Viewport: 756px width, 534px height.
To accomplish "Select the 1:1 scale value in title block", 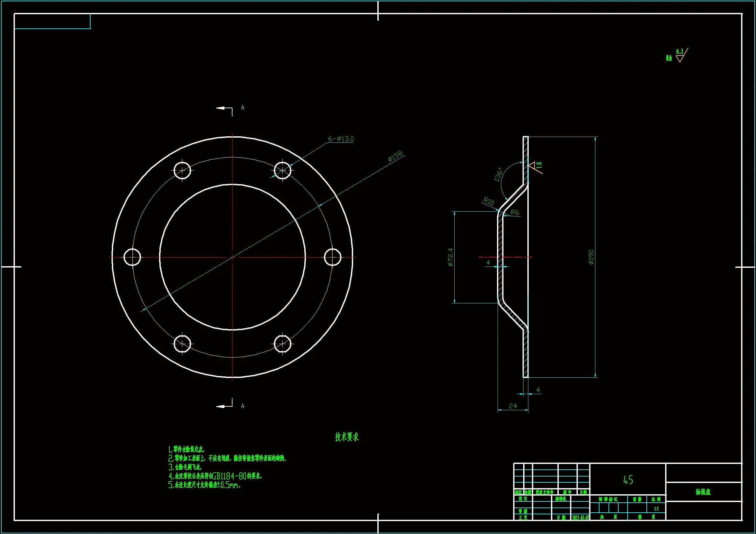I will tap(656, 509).
